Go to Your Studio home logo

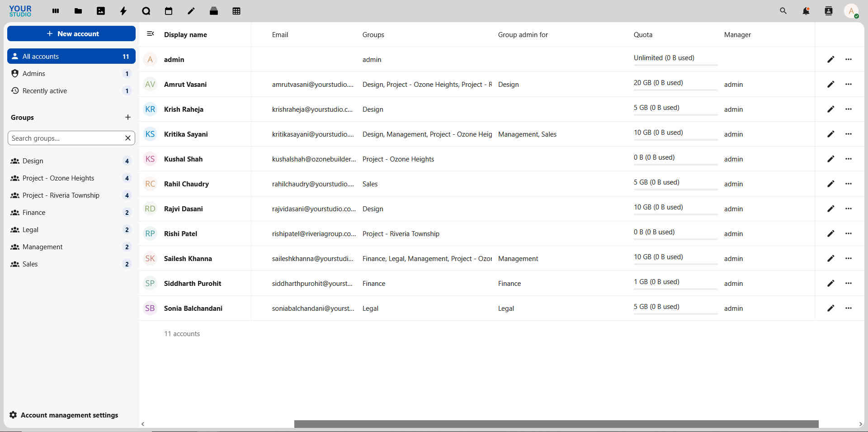(20, 11)
